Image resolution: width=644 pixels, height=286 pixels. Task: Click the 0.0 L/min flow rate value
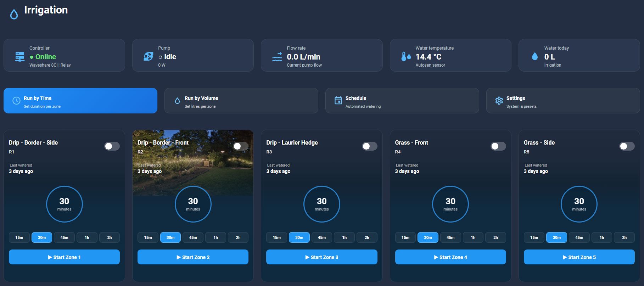point(303,57)
